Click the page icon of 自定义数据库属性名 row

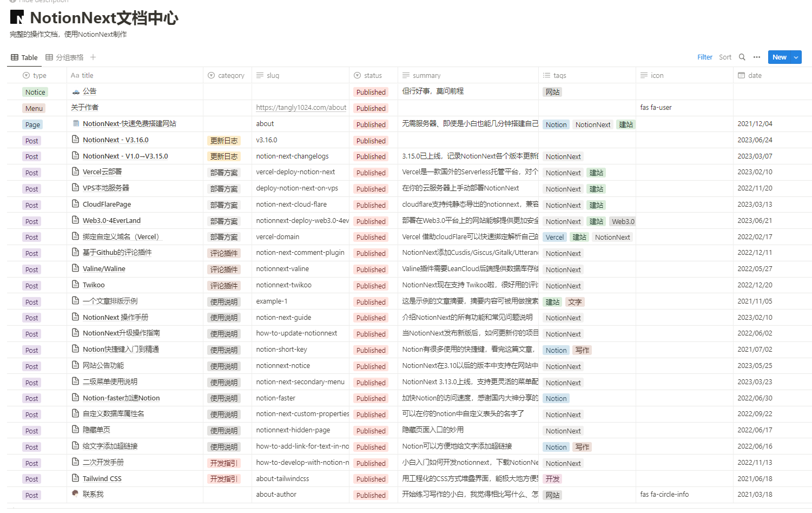tap(76, 413)
